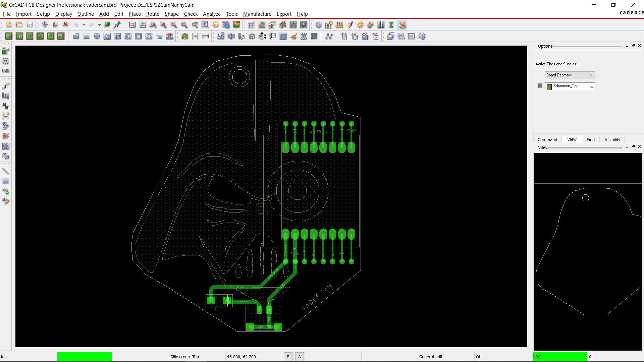Click General edit in status bar
This screenshot has height=362, width=644.
click(431, 357)
